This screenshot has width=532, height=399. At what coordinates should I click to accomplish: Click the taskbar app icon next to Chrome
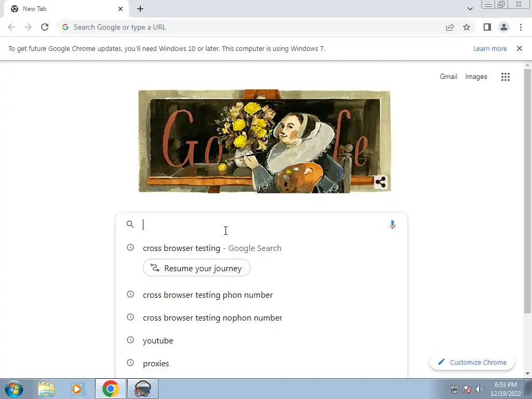[142, 389]
